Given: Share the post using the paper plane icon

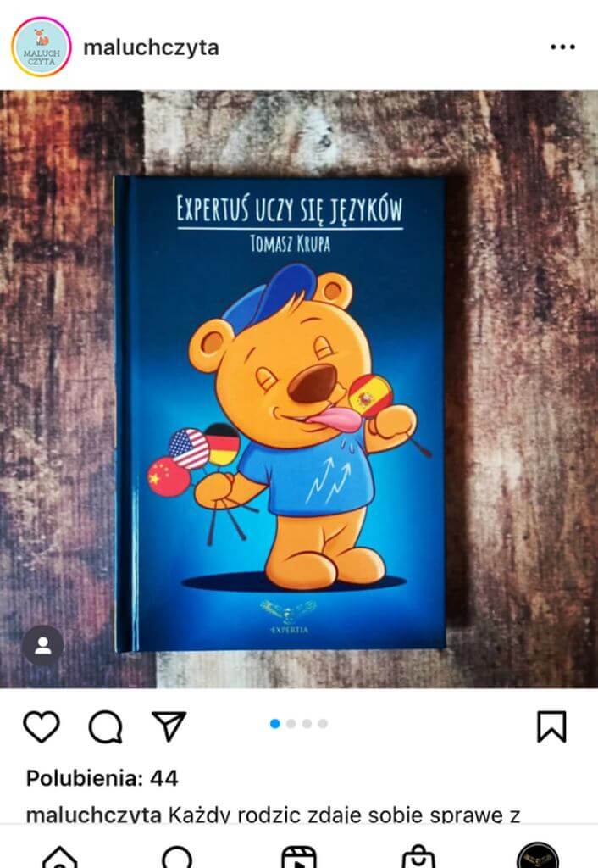Looking at the screenshot, I should [x=169, y=726].
